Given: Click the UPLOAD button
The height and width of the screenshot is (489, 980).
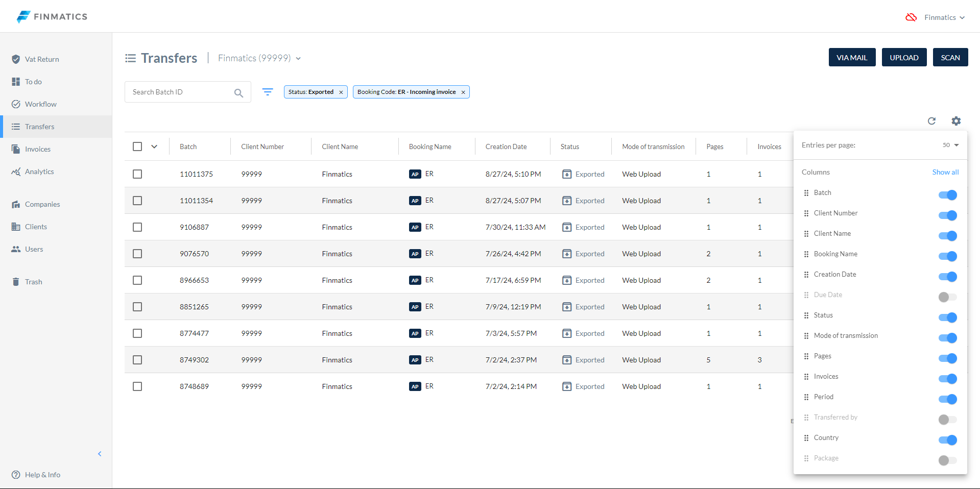Looking at the screenshot, I should 904,57.
